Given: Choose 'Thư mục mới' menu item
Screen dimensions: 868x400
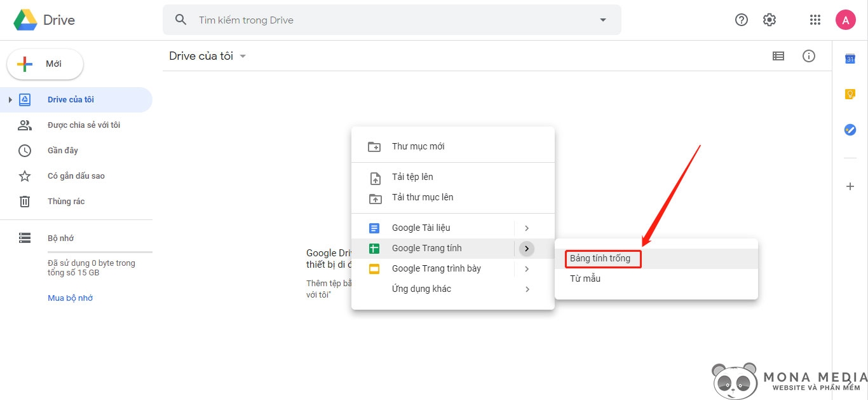Looking at the screenshot, I should point(417,146).
